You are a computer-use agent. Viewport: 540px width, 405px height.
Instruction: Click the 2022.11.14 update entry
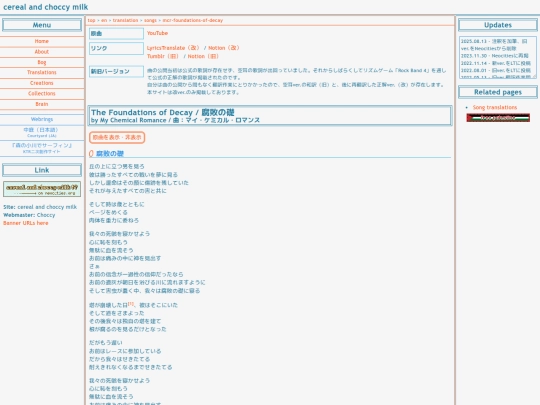496,63
